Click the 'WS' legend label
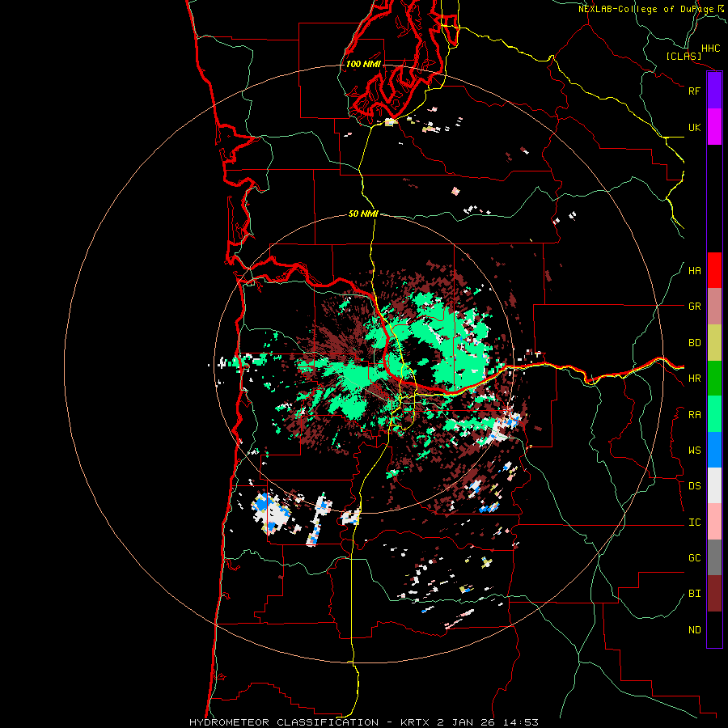Viewport: 728px width, 728px height. [694, 451]
